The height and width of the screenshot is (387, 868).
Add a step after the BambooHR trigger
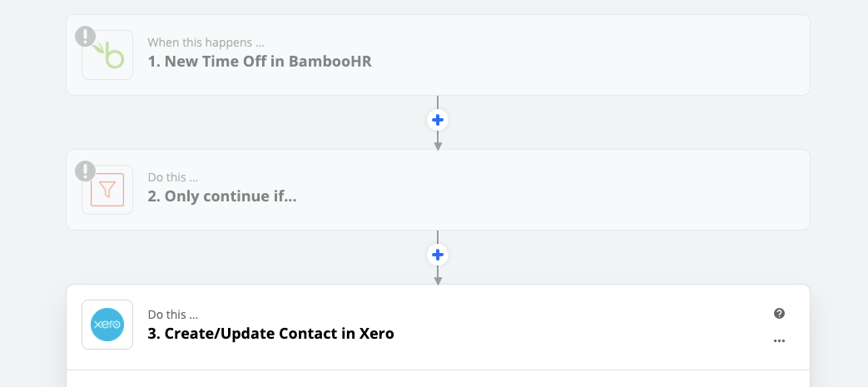tap(438, 120)
